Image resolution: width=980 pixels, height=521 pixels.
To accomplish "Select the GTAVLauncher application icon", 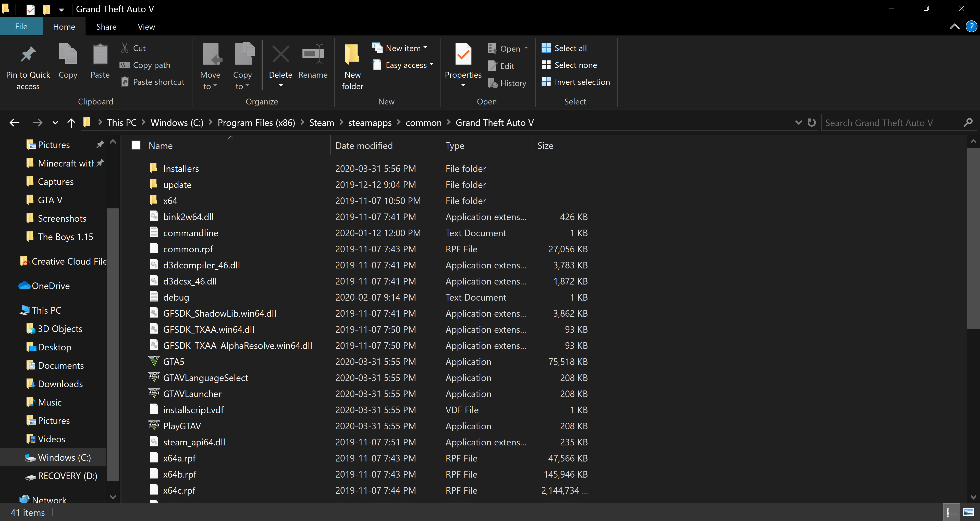I will [154, 393].
